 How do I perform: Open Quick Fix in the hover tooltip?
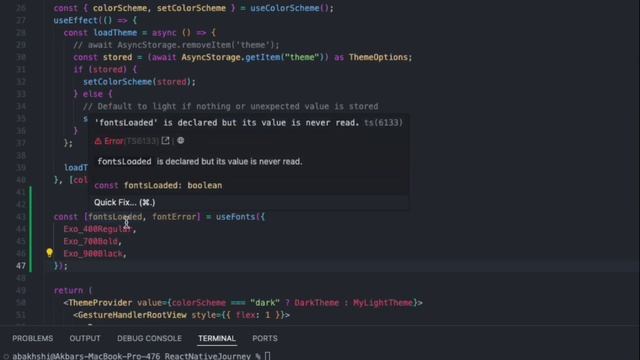[x=124, y=202]
